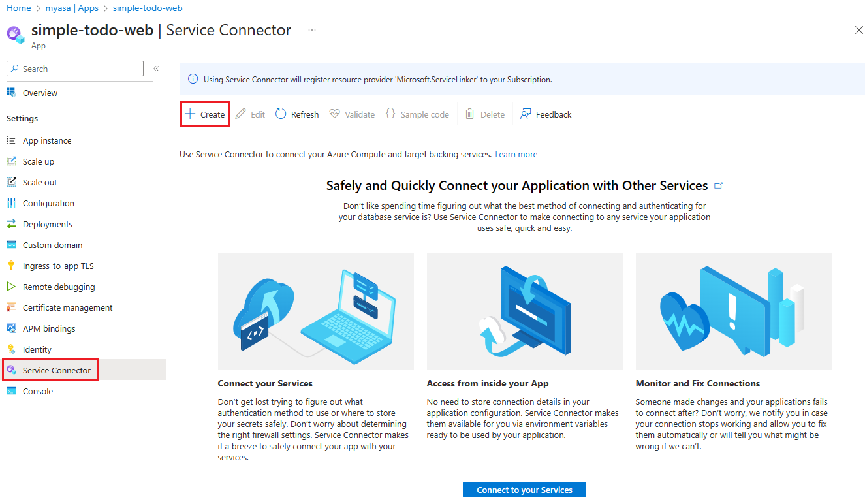The height and width of the screenshot is (504, 865).
Task: Open the Learn more link
Action: [516, 155]
